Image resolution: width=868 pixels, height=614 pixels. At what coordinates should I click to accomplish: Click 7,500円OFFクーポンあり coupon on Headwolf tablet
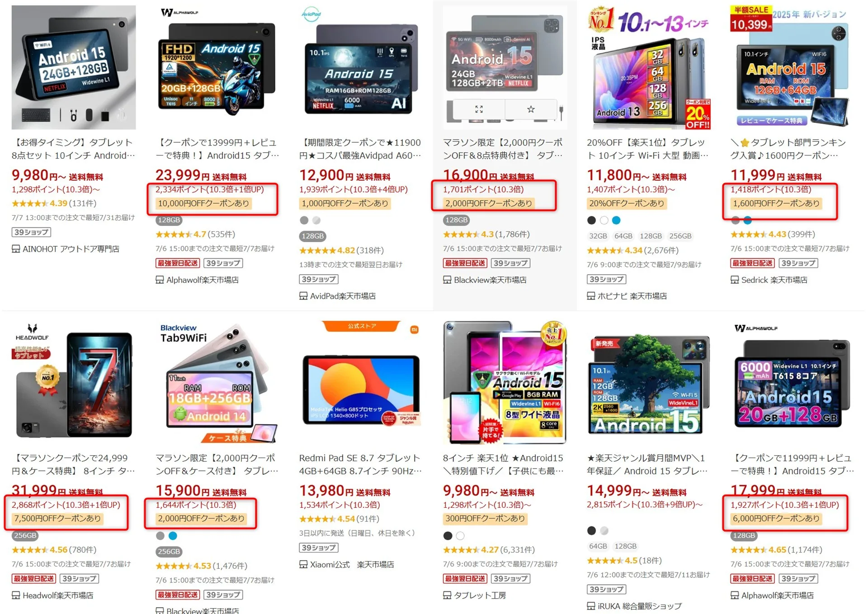point(57,518)
